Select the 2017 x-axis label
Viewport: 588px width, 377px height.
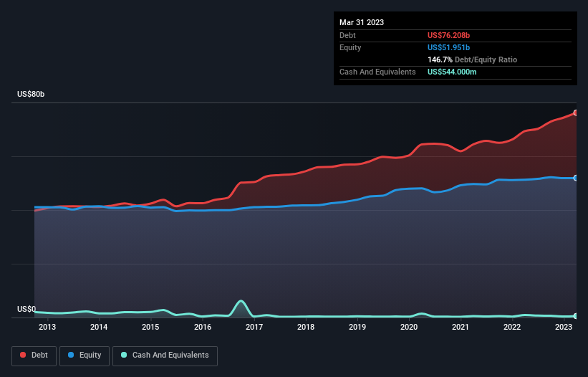point(254,327)
